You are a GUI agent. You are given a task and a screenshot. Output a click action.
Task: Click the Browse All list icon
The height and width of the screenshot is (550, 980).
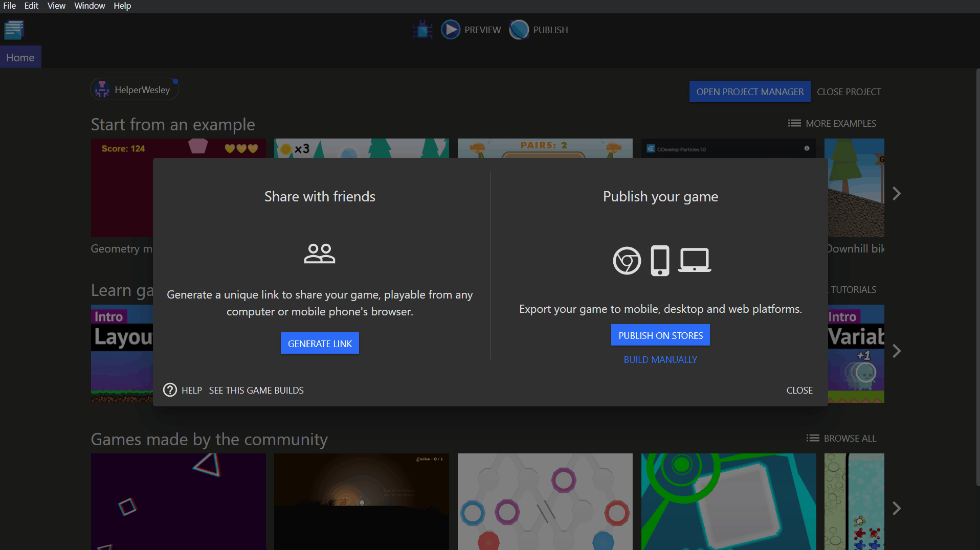click(x=813, y=438)
